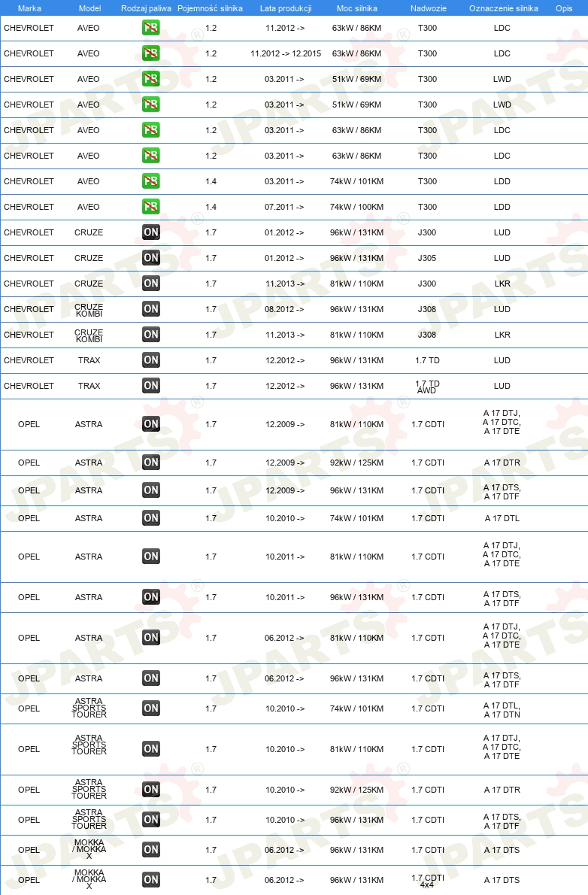
Task: Click the Oznaczenie silnika column header
Action: click(504, 8)
